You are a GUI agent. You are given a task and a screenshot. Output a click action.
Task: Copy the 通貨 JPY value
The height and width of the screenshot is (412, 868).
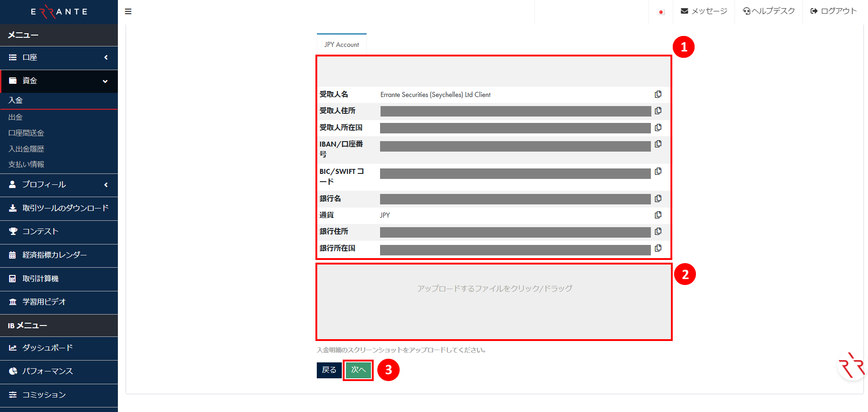tap(658, 215)
